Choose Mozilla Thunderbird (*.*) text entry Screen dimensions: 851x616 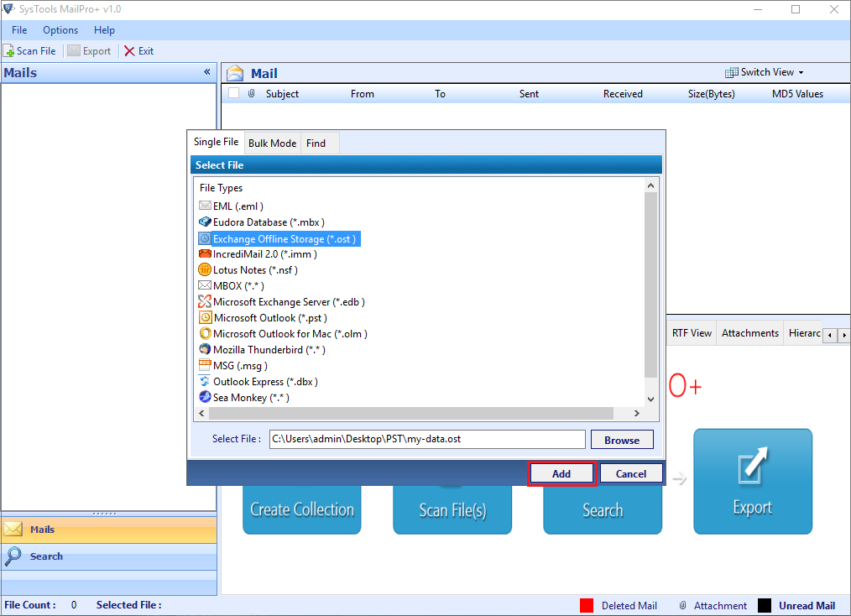pyautogui.click(x=269, y=350)
